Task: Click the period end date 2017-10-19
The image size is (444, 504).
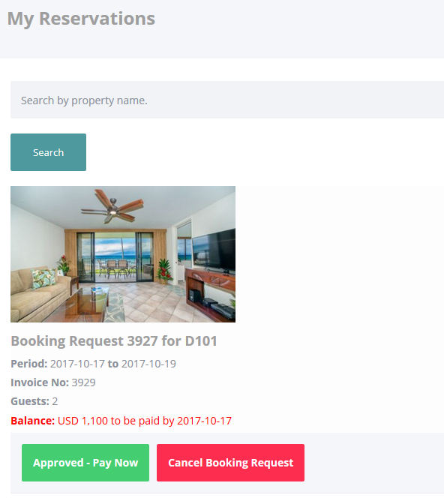Action: click(148, 364)
